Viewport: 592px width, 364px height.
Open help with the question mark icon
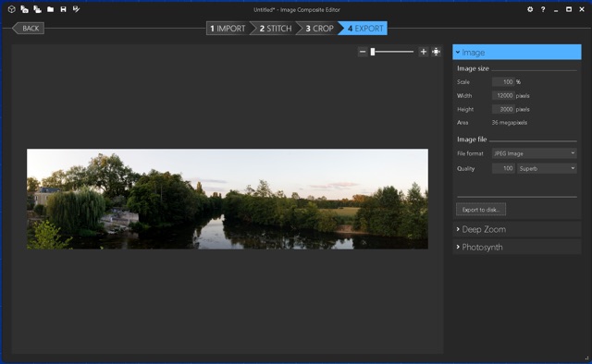pos(543,9)
